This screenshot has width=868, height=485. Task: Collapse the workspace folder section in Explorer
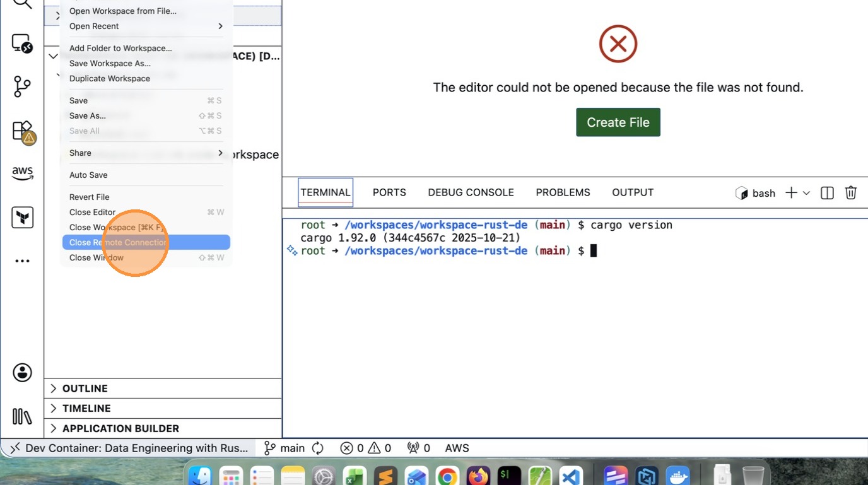[53, 56]
